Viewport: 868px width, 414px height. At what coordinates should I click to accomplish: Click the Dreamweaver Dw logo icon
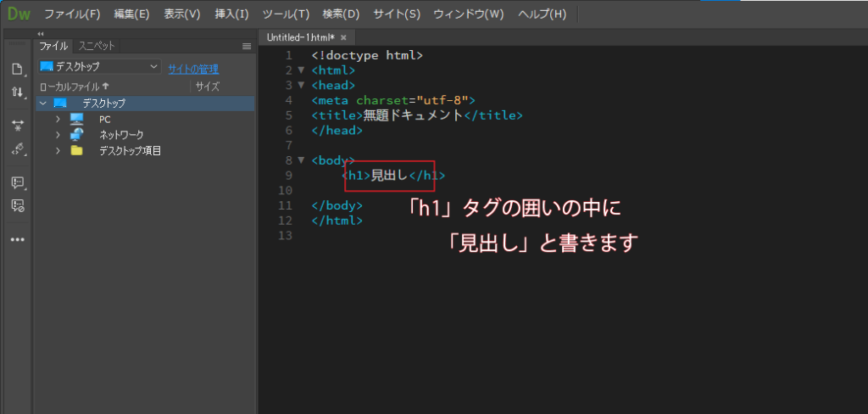tap(19, 14)
